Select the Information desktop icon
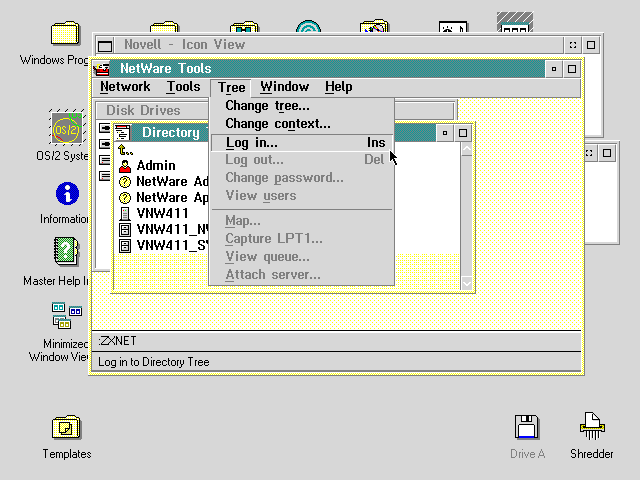Image resolution: width=640 pixels, height=480 pixels. 67,193
